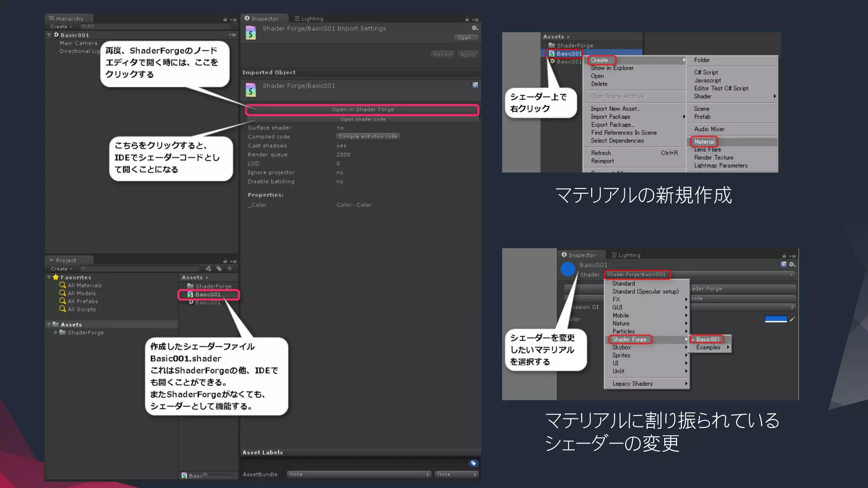The width and height of the screenshot is (868, 488).
Task: Click the blue help book icon beside Shader Forge/Basic001
Action: pos(475,85)
